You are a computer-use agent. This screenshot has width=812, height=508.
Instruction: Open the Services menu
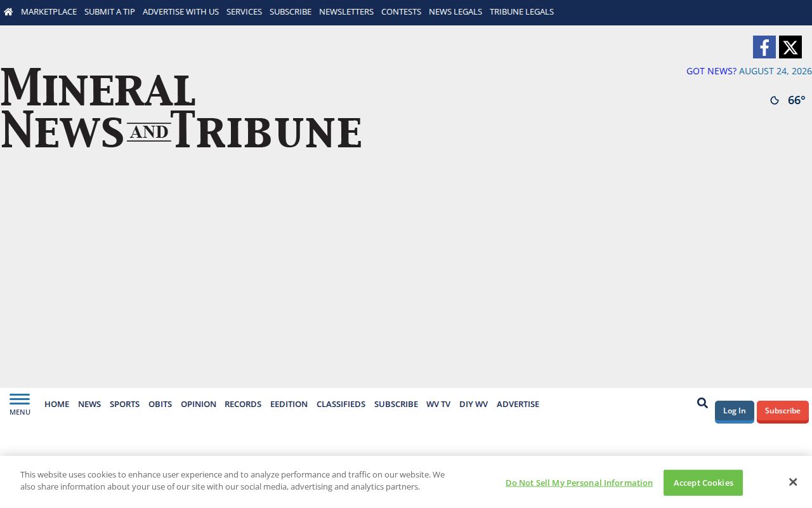click(x=244, y=11)
